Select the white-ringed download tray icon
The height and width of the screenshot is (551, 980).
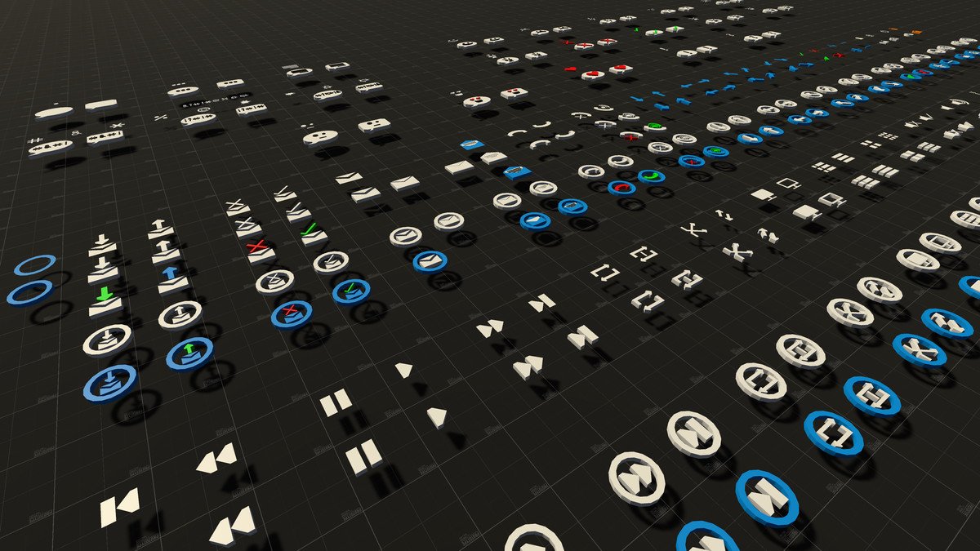point(107,340)
